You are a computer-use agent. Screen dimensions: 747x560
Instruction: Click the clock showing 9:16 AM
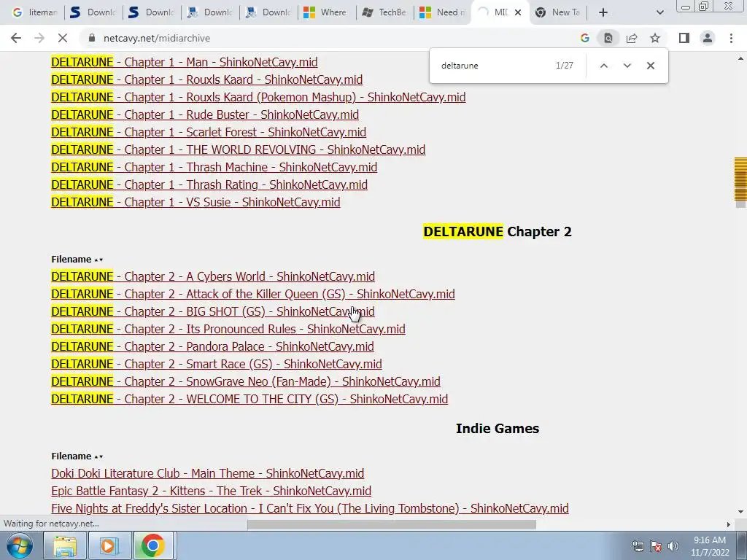710,545
